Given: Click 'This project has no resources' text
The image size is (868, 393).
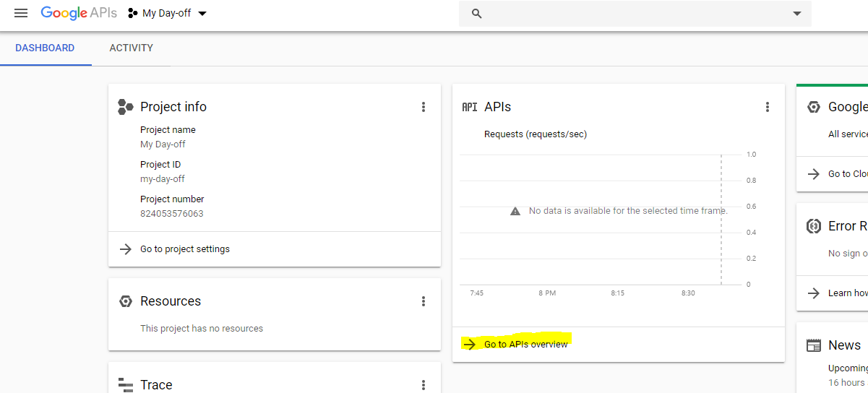Looking at the screenshot, I should [x=202, y=329].
